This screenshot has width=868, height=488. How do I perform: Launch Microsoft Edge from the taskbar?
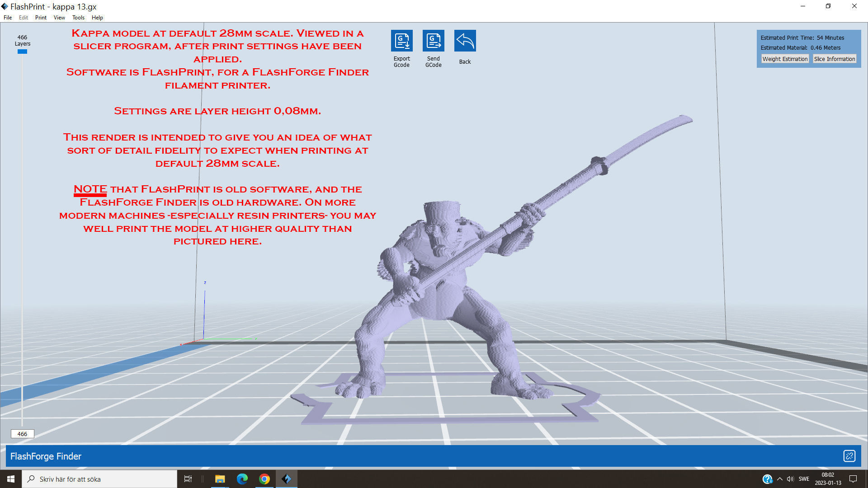point(243,479)
